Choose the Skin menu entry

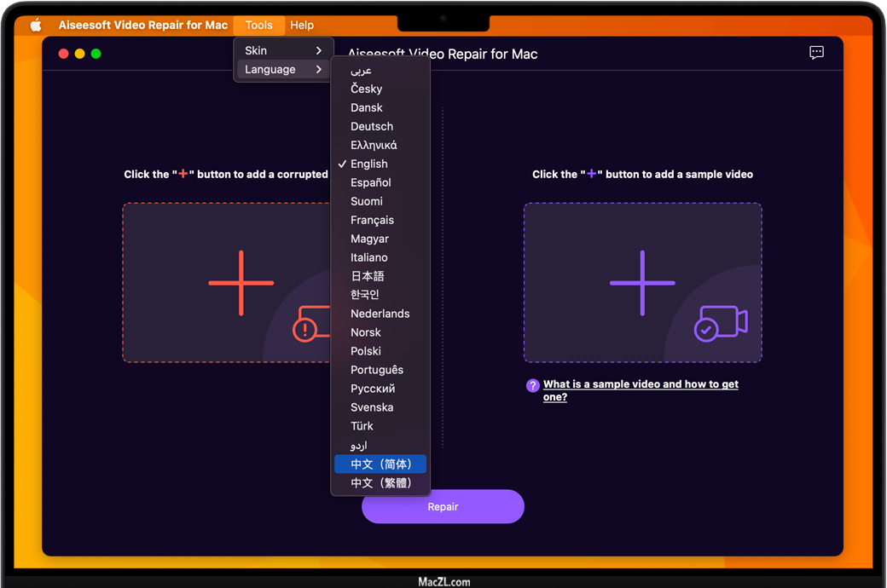tap(283, 50)
